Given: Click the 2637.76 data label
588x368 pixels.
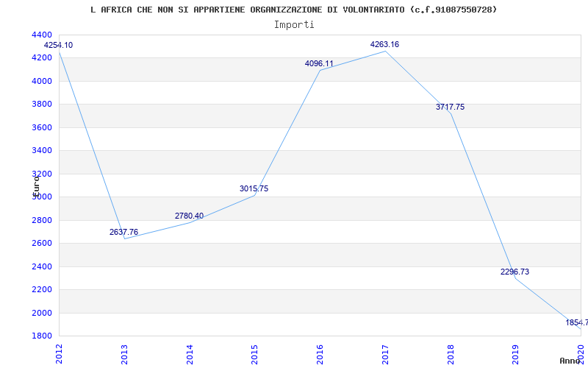Looking at the screenshot, I should (123, 232).
